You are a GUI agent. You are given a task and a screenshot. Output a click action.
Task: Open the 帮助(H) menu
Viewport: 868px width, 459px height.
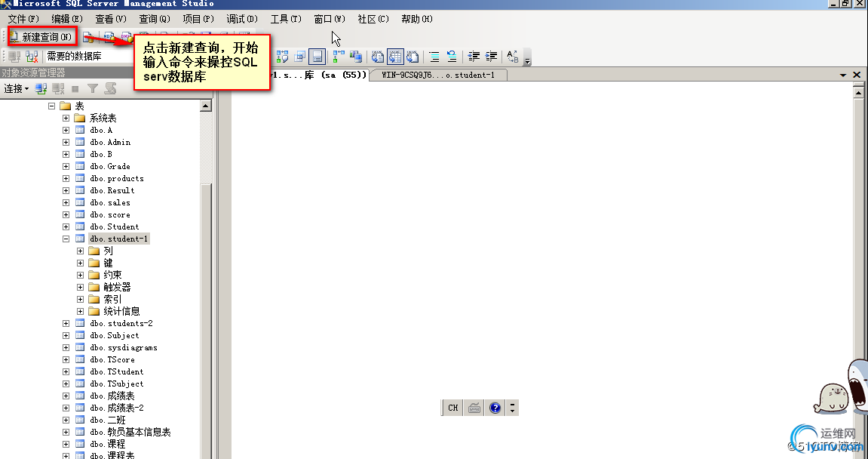pos(417,19)
